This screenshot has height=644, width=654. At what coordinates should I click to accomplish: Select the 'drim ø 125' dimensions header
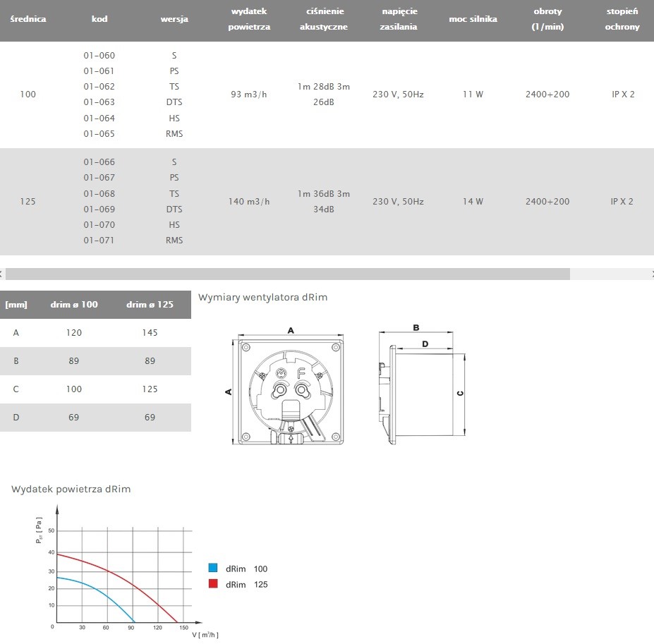[x=150, y=305]
